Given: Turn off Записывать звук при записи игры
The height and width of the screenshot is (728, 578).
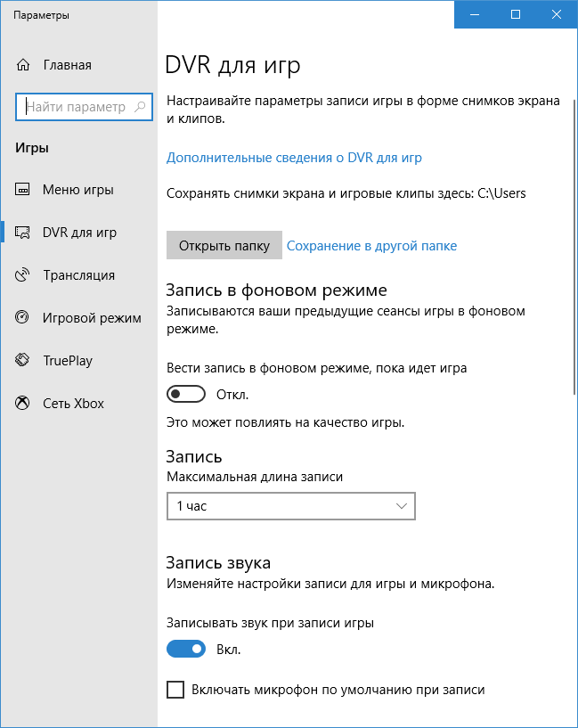Looking at the screenshot, I should [x=186, y=649].
